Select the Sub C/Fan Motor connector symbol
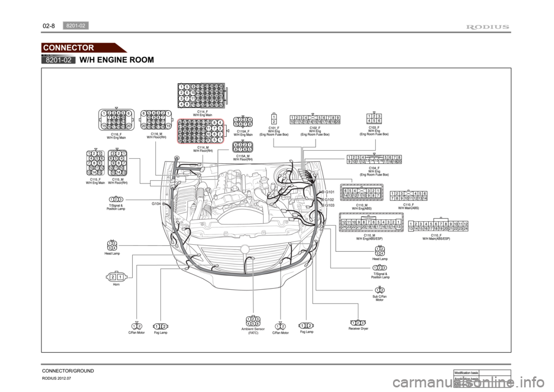Viewport: 554px width, 392px height. pyautogui.click(x=380, y=290)
